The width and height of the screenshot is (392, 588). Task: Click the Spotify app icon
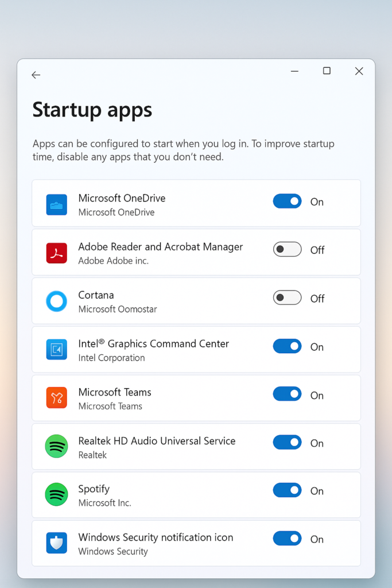click(x=57, y=494)
